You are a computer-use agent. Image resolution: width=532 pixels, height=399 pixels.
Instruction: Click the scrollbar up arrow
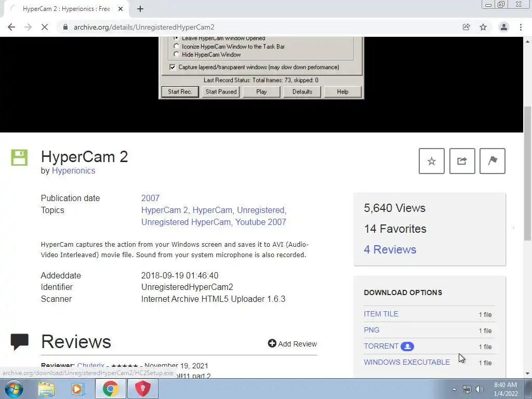[528, 42]
